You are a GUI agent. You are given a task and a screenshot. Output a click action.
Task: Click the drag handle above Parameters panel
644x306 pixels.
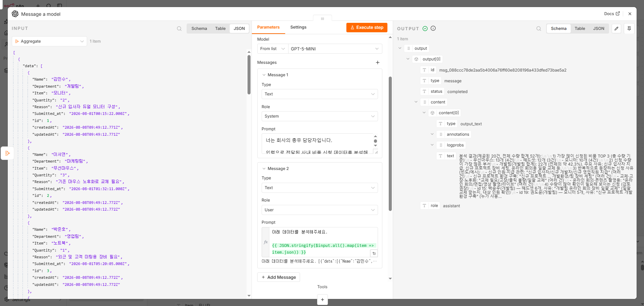tap(323, 18)
